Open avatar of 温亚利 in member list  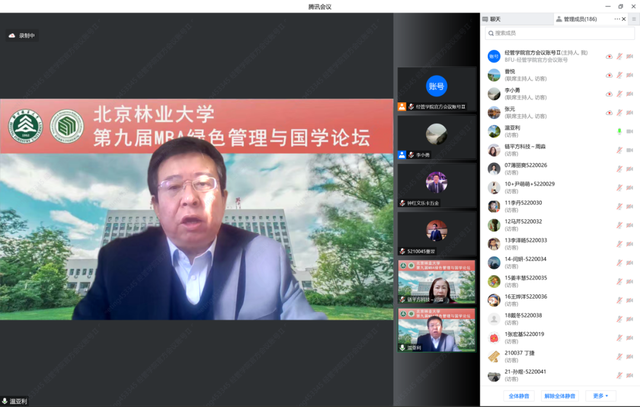tap(494, 132)
